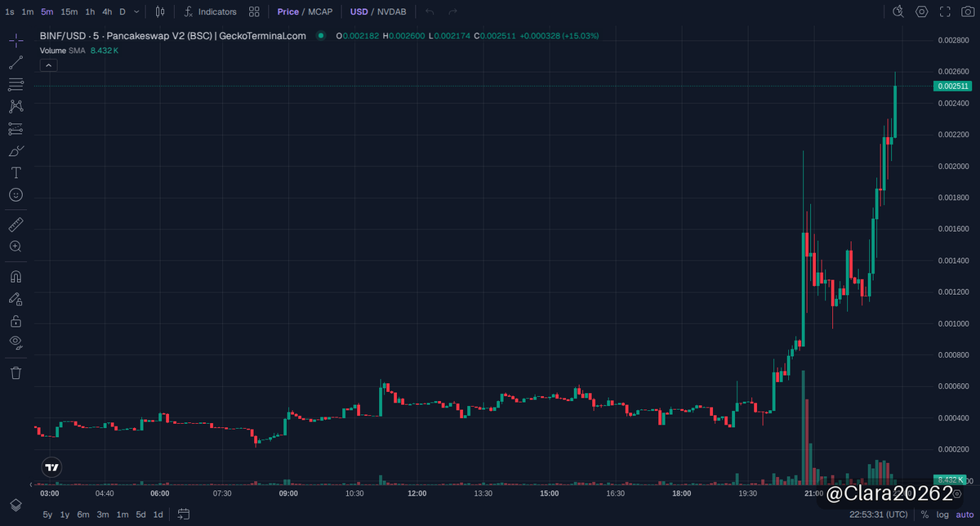Viewport: 980px width, 526px height.
Task: Set the date range to 5y
Action: pos(47,515)
